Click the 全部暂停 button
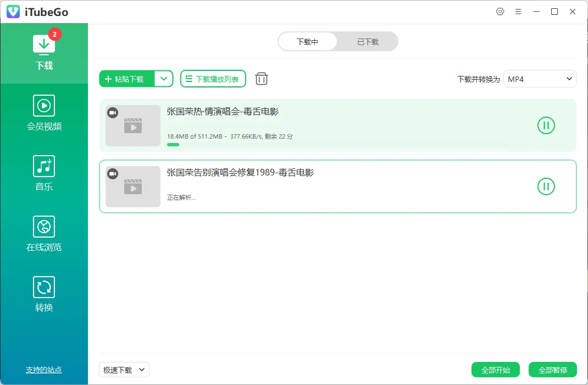This screenshot has height=385, width=588. coord(553,370)
